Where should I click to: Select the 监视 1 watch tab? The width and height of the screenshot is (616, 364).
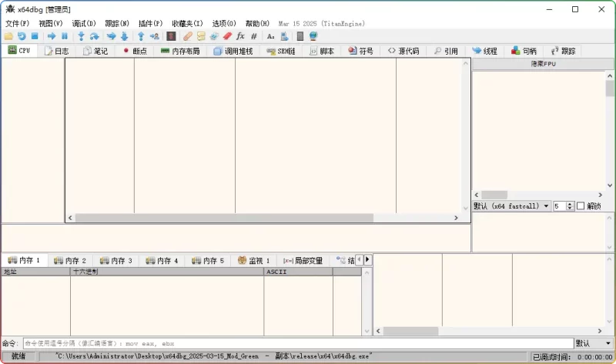click(254, 261)
